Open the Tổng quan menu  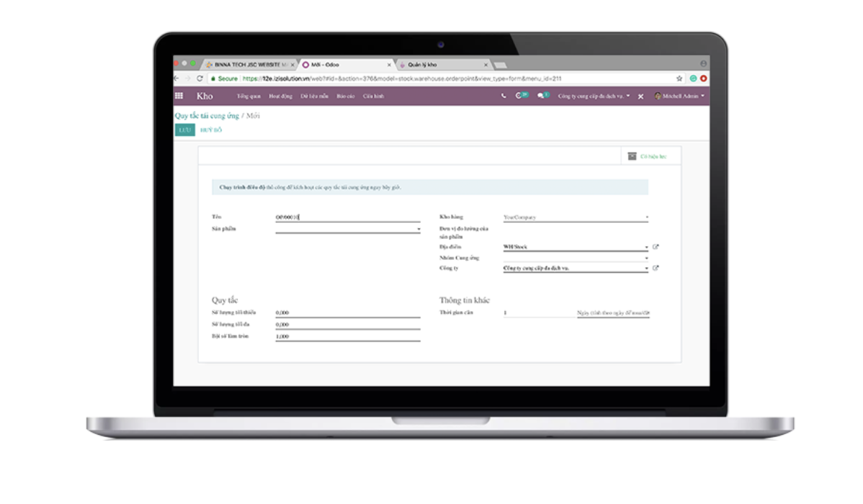(249, 96)
